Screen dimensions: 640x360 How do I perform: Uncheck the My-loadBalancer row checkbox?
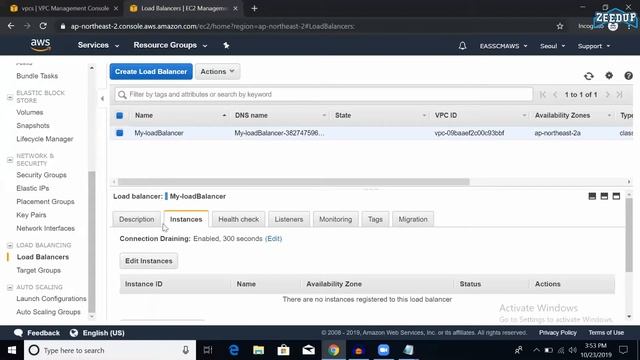pos(120,133)
